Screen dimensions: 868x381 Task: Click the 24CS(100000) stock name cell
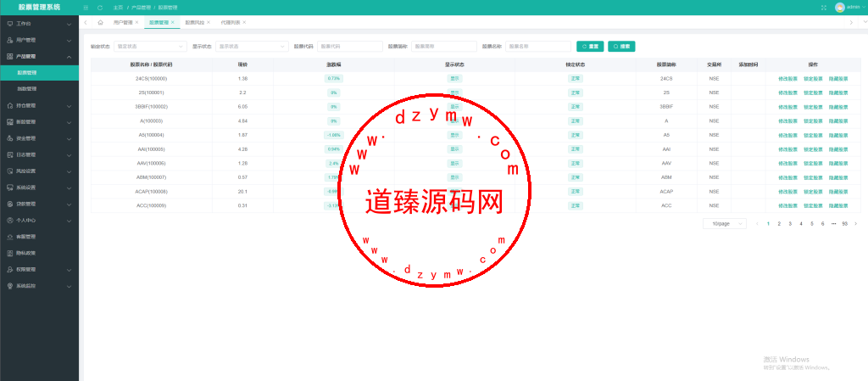151,79
